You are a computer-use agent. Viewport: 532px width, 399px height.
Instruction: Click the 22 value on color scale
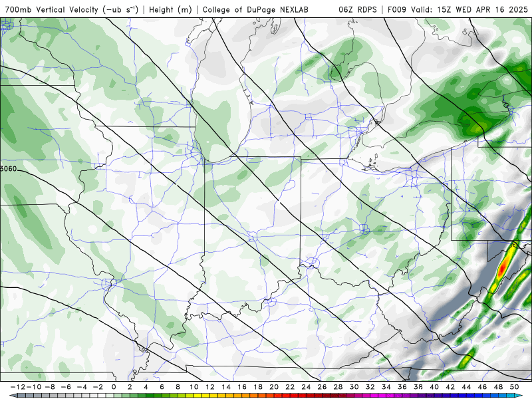(290, 387)
